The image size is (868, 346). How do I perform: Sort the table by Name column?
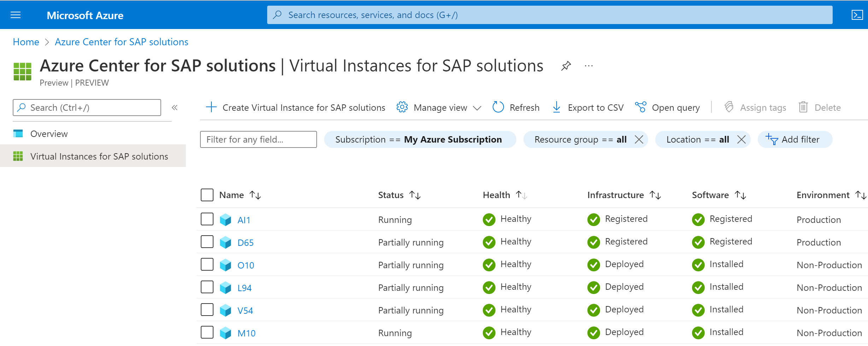255,195
